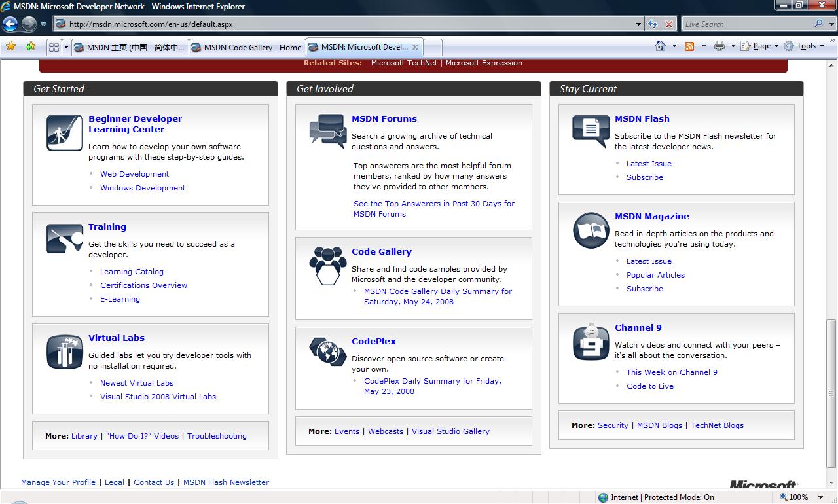Switch to the MSDN 主页 tab
The width and height of the screenshot is (838, 504).
(x=130, y=47)
